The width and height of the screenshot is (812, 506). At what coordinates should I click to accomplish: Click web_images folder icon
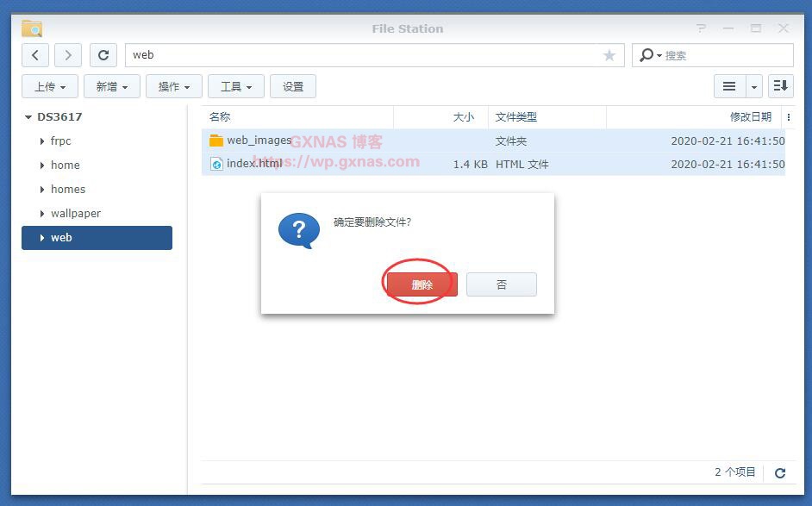pyautogui.click(x=216, y=141)
